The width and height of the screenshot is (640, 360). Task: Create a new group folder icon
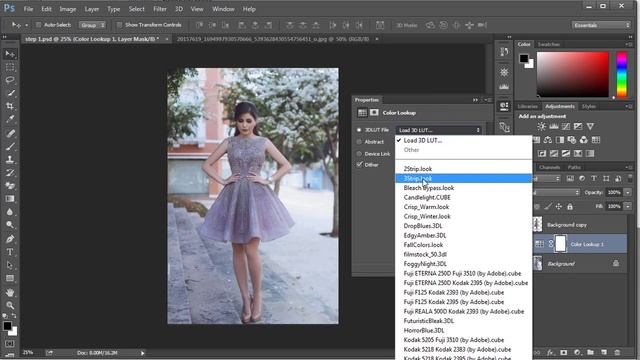click(x=590, y=352)
